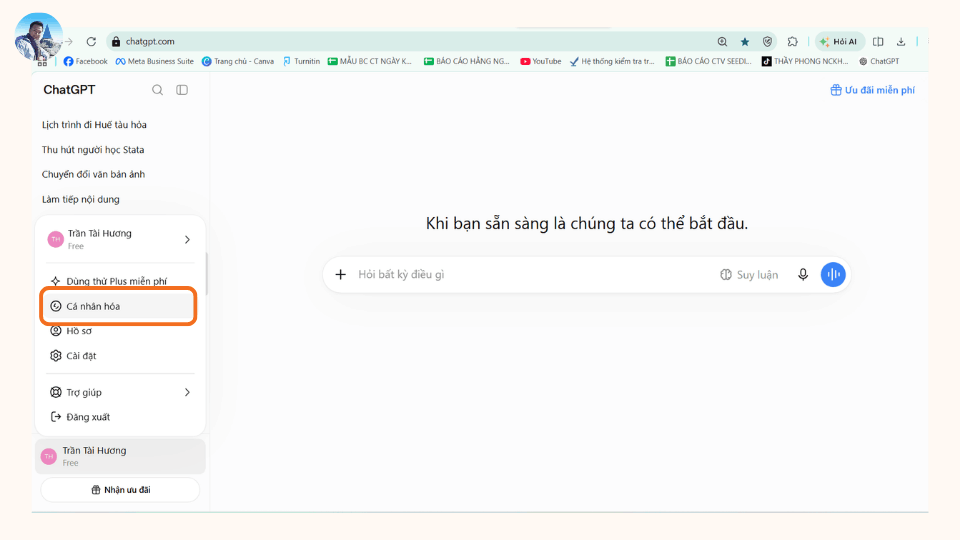The image size is (960, 540).
Task: Open chat Chuyển đổi văn bản ảnh
Action: (93, 174)
